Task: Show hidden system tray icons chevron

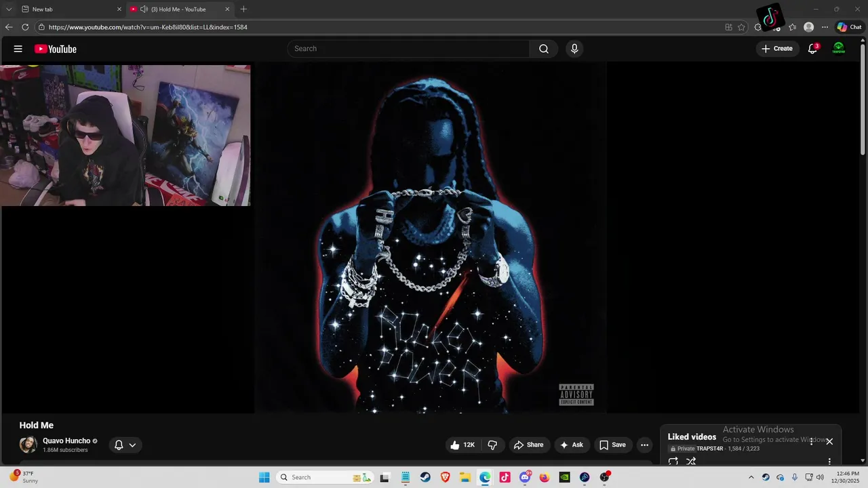Action: [751, 477]
